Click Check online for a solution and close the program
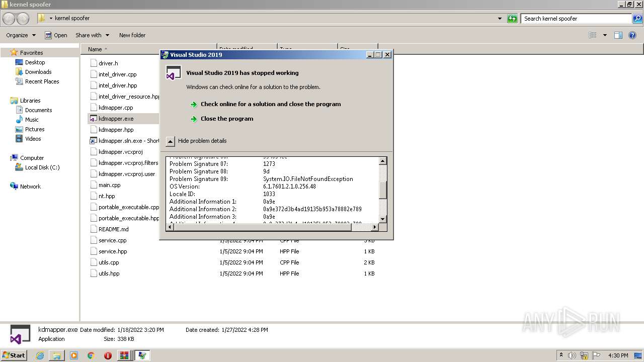This screenshot has height=362, width=644. pyautogui.click(x=271, y=104)
